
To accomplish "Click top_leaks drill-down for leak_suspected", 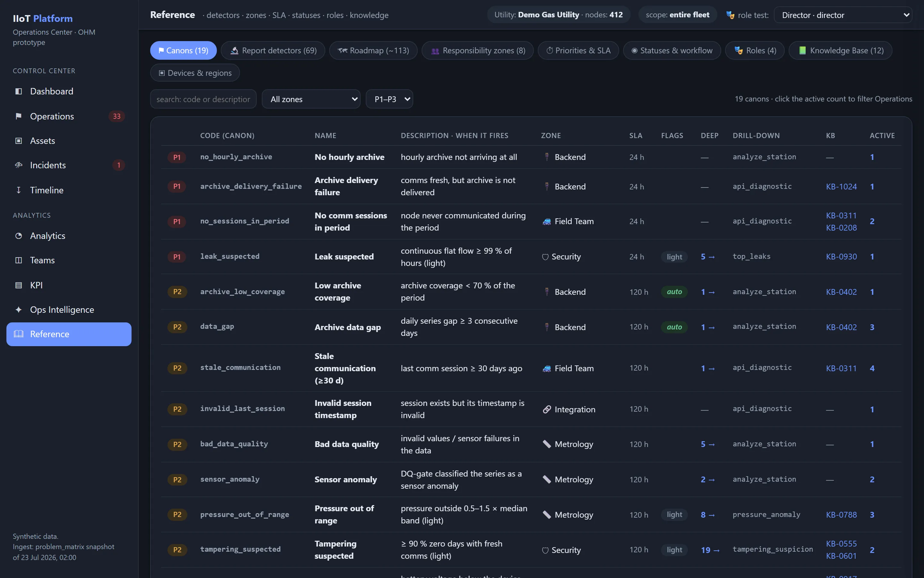I will [751, 257].
